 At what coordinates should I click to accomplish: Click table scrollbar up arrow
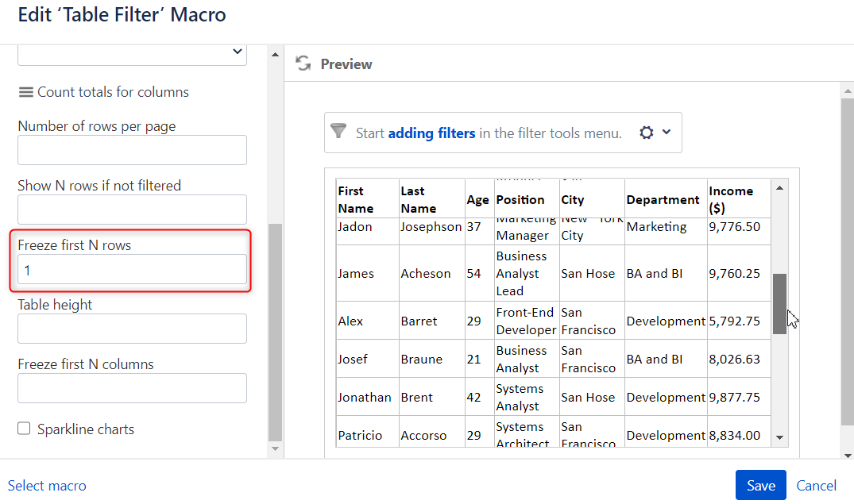(x=779, y=188)
